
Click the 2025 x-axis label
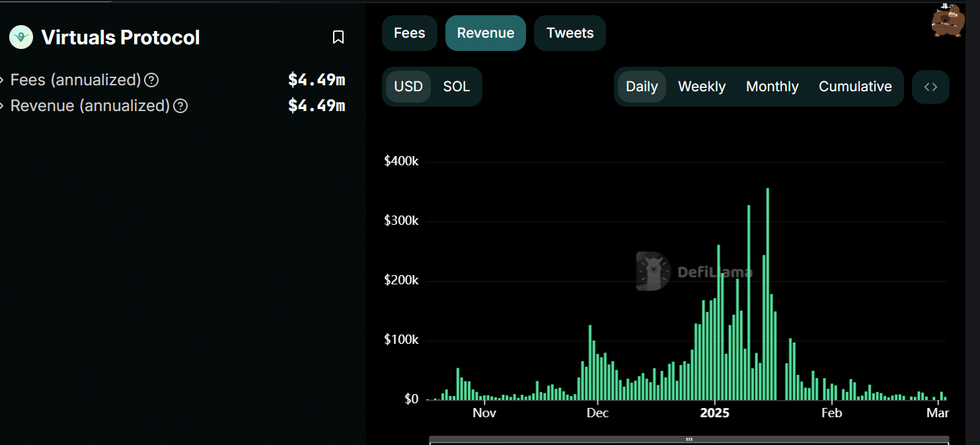[x=714, y=413]
